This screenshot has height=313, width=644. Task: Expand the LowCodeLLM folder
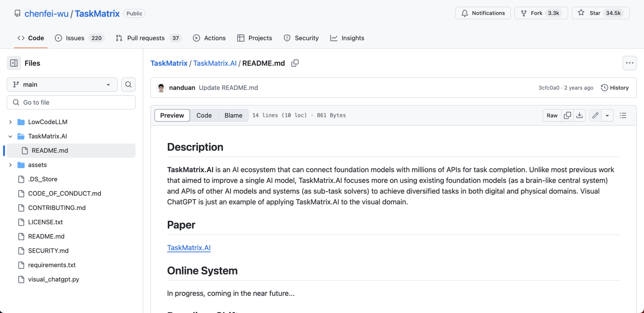[10, 122]
